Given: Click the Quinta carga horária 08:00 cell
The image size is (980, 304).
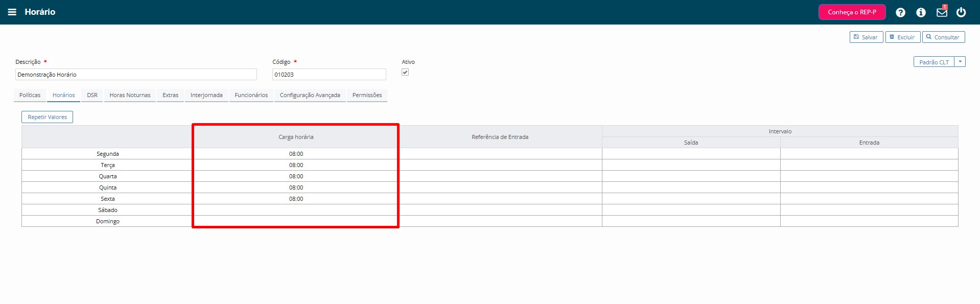Looking at the screenshot, I should (296, 188).
